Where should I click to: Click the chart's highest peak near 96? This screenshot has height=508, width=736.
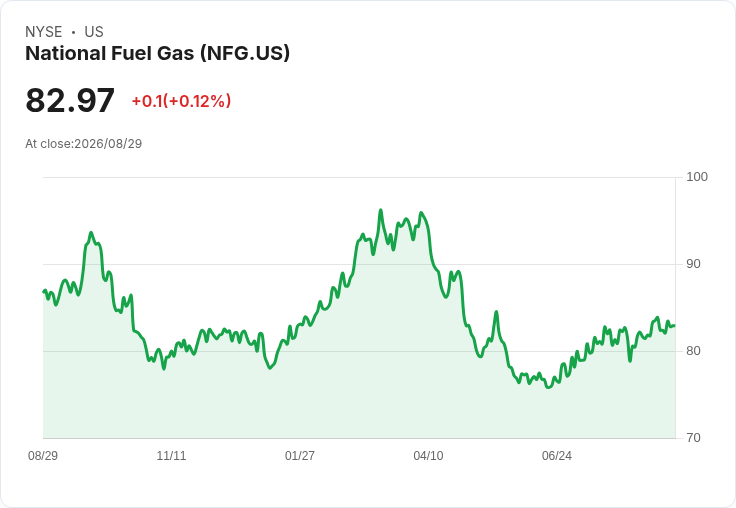click(x=381, y=210)
